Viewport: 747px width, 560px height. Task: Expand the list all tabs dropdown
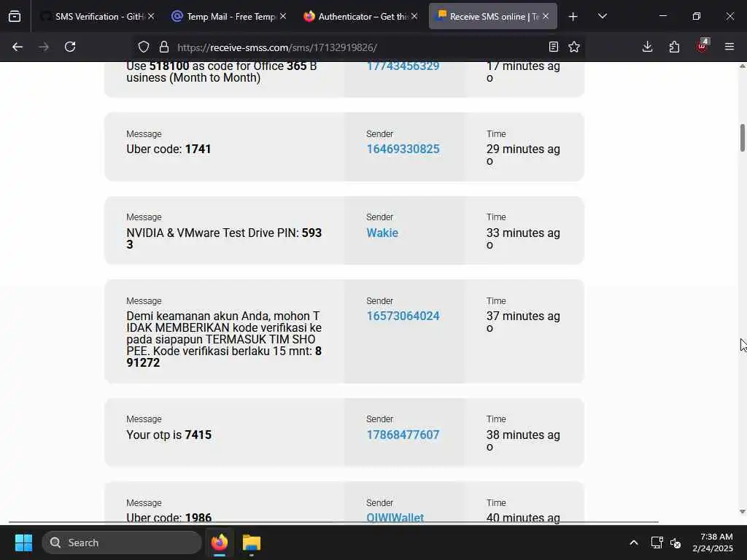[602, 17]
